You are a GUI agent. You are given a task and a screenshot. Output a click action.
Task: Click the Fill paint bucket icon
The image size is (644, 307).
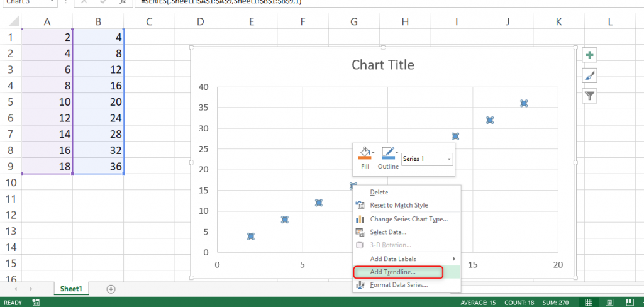[363, 153]
